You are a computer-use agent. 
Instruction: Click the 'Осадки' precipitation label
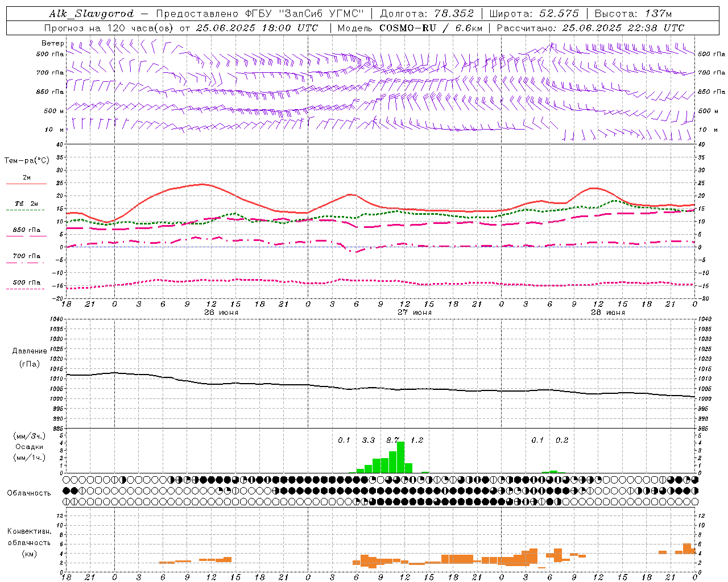[x=30, y=446]
